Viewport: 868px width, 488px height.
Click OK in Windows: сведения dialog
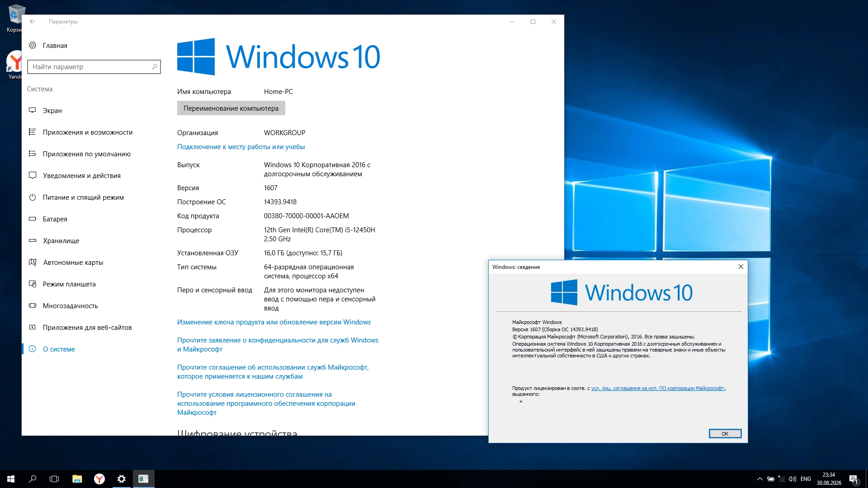pyautogui.click(x=725, y=434)
